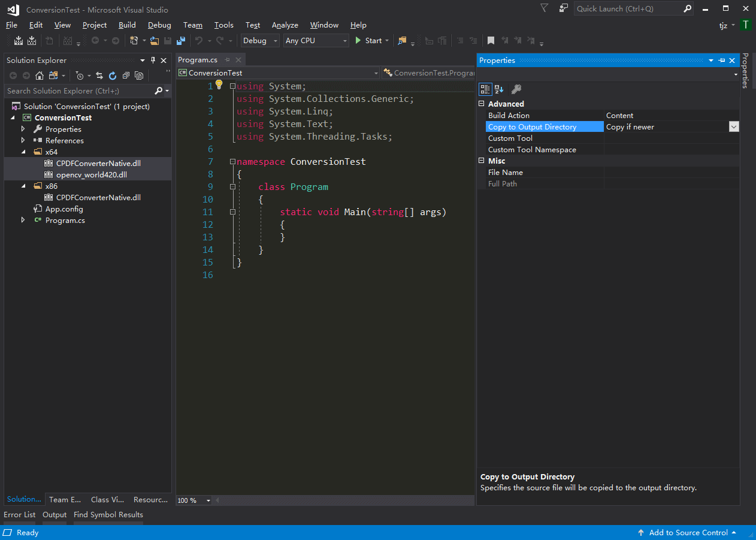Screen dimensions: 756x540
Task: Select CPDFConverterNative.dll under x86
Action: [98, 197]
